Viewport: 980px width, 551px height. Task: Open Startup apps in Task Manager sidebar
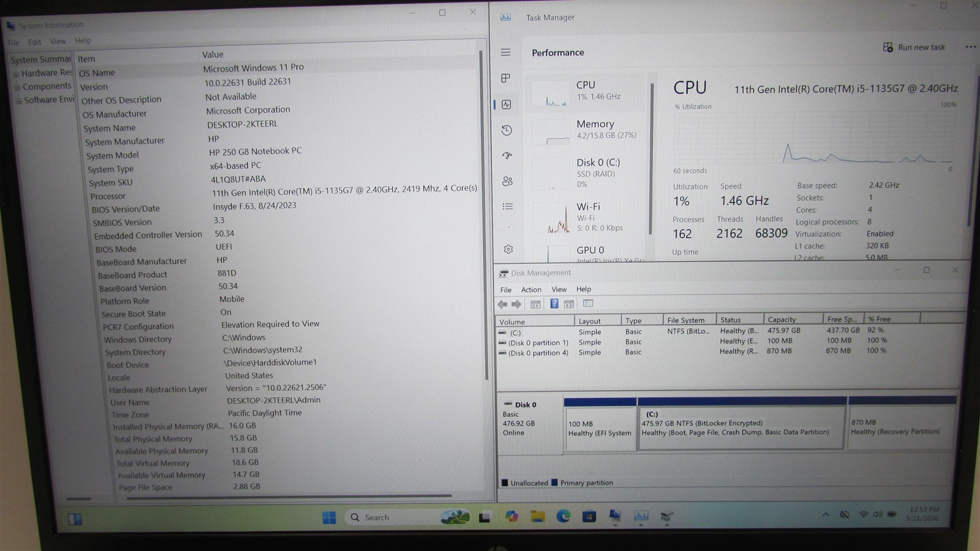pos(507,156)
